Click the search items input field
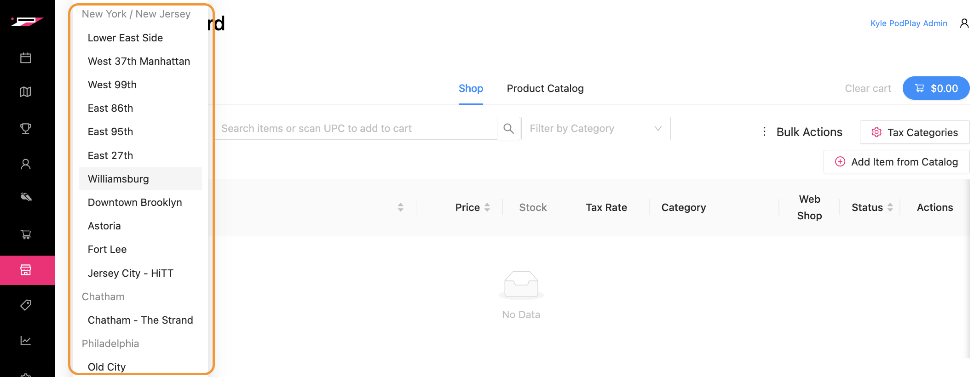The height and width of the screenshot is (377, 980). (x=355, y=129)
